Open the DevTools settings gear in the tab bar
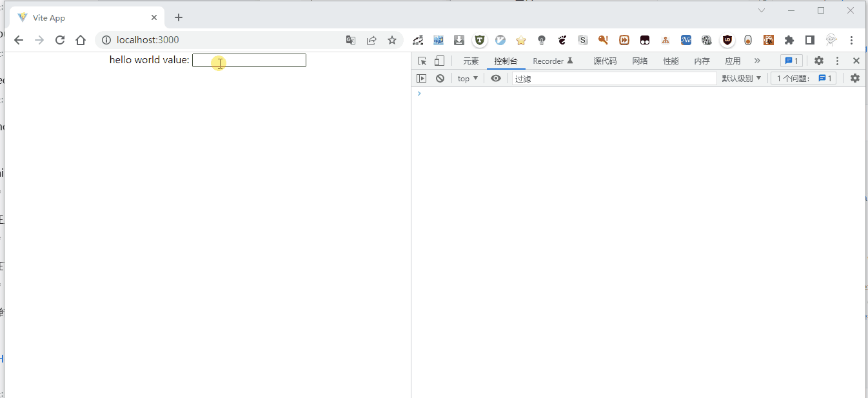Viewport: 868px width, 398px height. [x=818, y=61]
